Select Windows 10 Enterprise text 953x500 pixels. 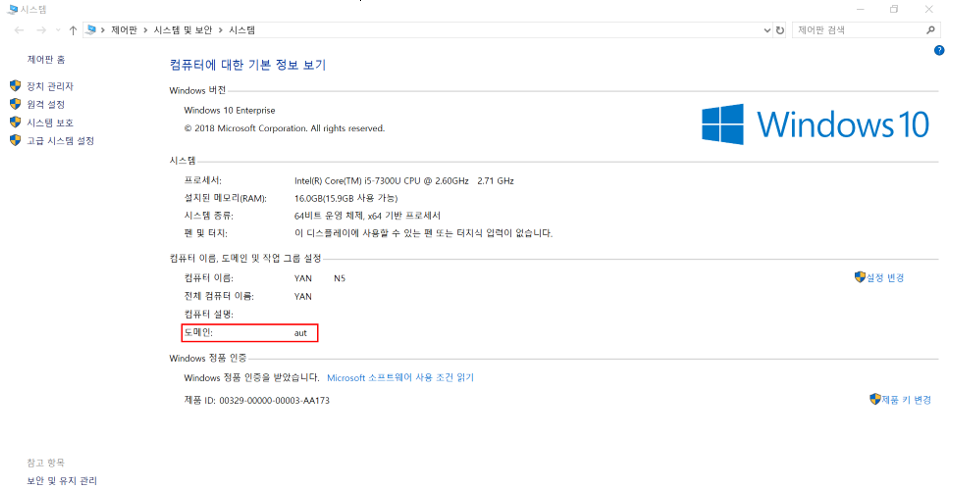click(230, 111)
